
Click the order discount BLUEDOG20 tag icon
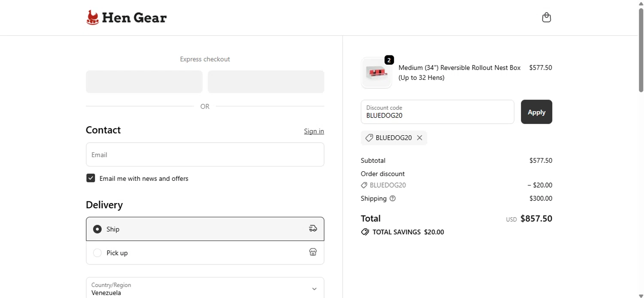tap(364, 185)
